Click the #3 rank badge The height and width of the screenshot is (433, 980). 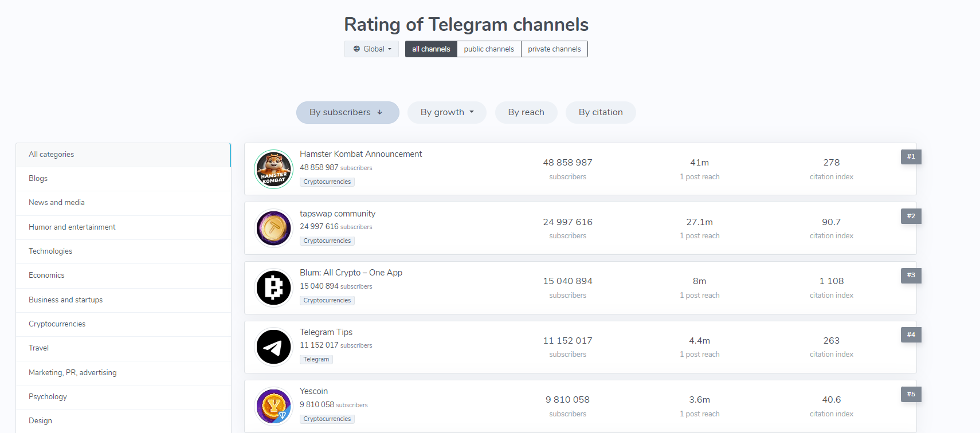[911, 275]
